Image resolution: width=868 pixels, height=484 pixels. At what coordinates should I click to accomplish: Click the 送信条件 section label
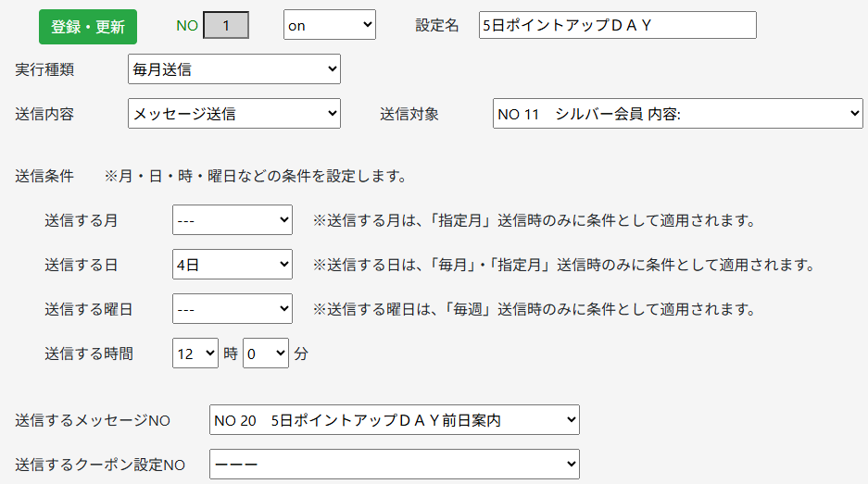click(x=44, y=176)
